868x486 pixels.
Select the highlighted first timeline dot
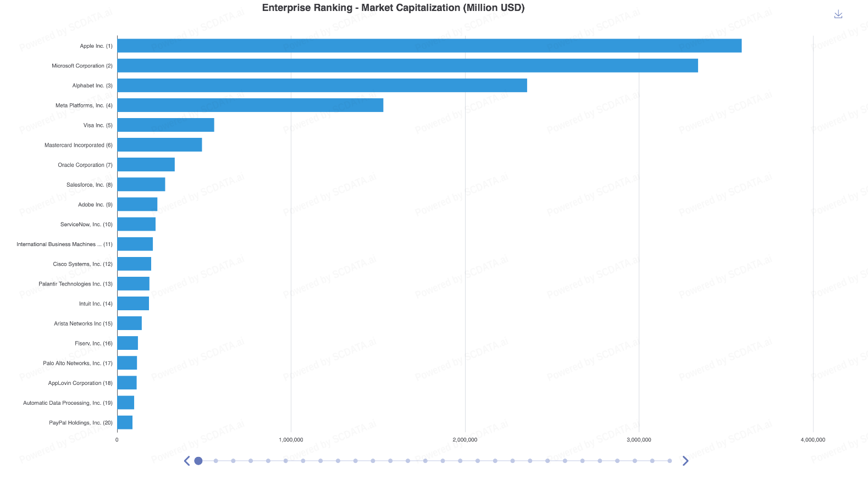click(198, 461)
